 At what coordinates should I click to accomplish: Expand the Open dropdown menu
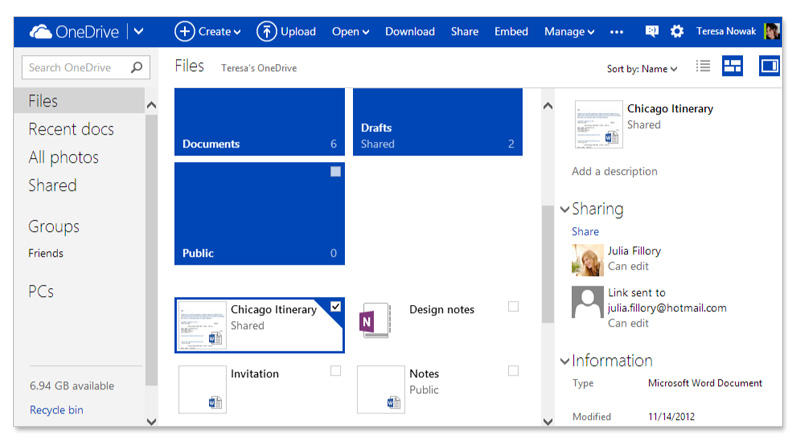point(351,32)
